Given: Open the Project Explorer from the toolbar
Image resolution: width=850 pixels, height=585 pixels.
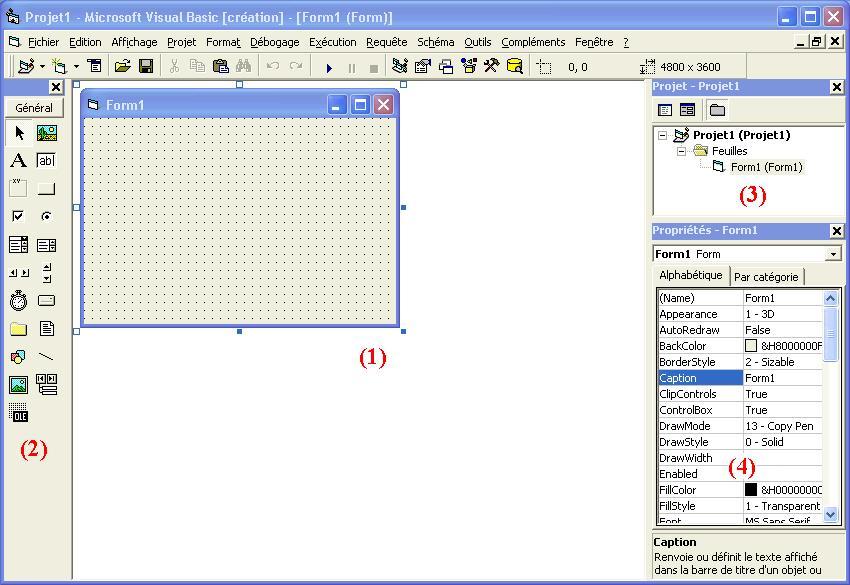Looking at the screenshot, I should tap(400, 66).
